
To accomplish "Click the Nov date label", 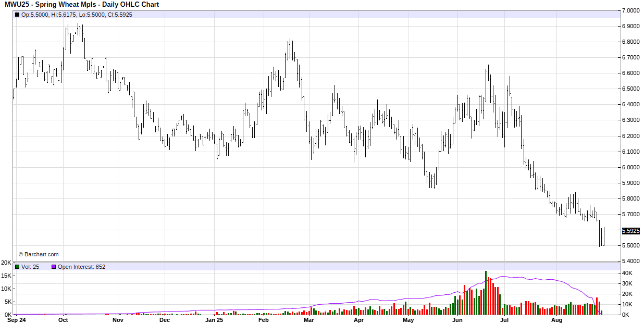I will [118, 320].
